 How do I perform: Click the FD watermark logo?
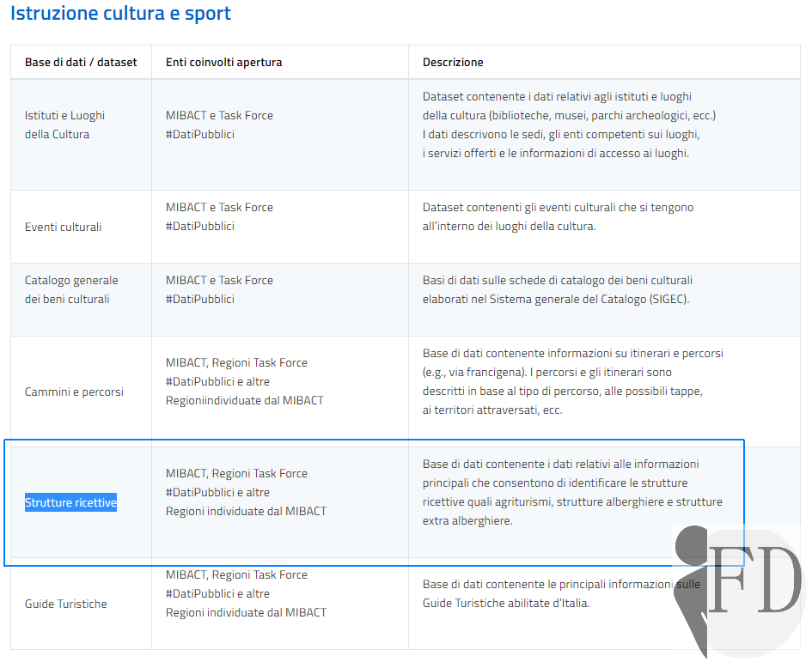739,592
